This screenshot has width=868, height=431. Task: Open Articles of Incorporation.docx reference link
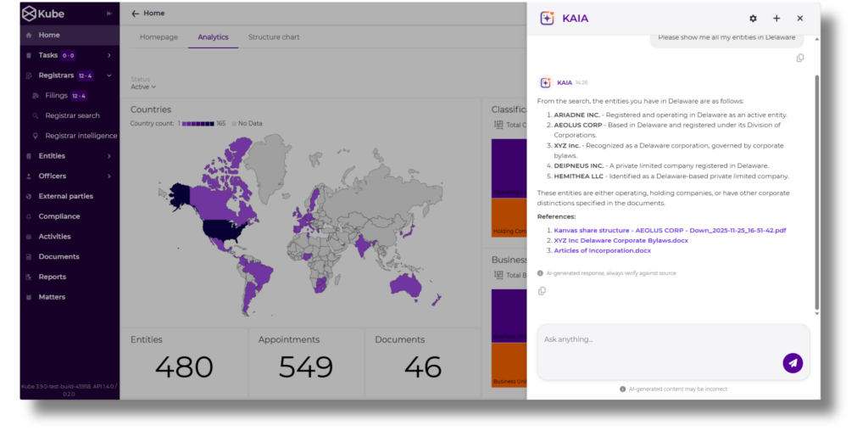click(x=603, y=250)
